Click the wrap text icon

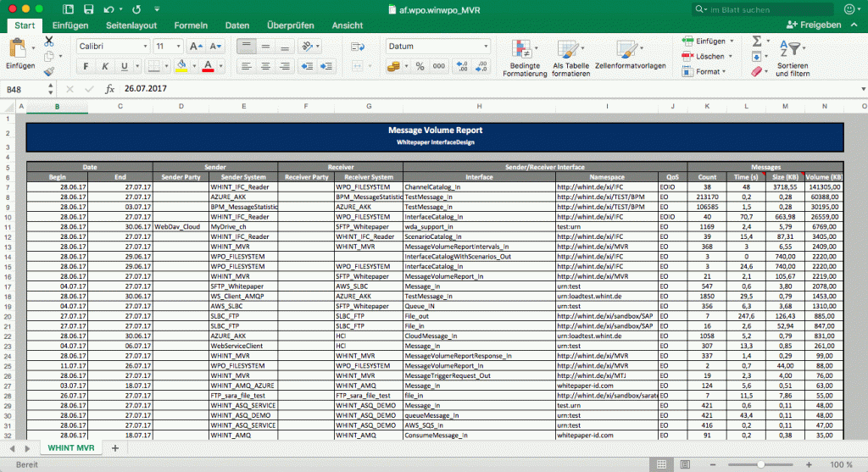click(x=358, y=47)
